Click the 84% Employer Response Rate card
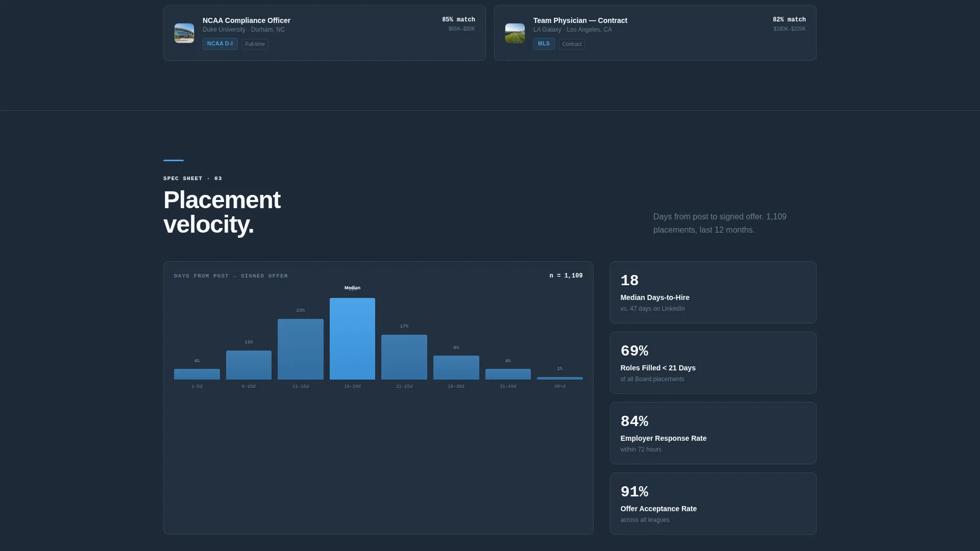 (x=713, y=433)
